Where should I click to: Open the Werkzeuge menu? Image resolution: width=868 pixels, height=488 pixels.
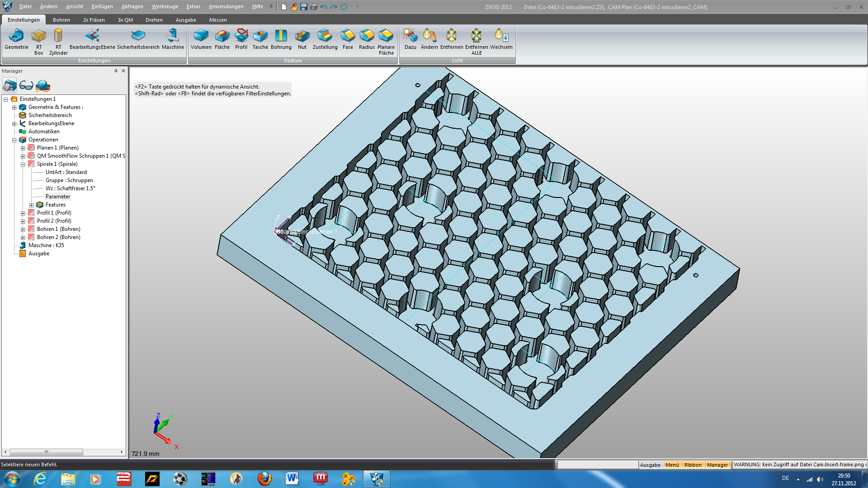point(165,7)
